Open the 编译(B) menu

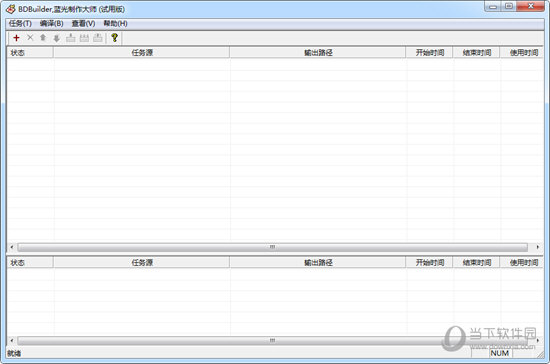click(x=52, y=23)
